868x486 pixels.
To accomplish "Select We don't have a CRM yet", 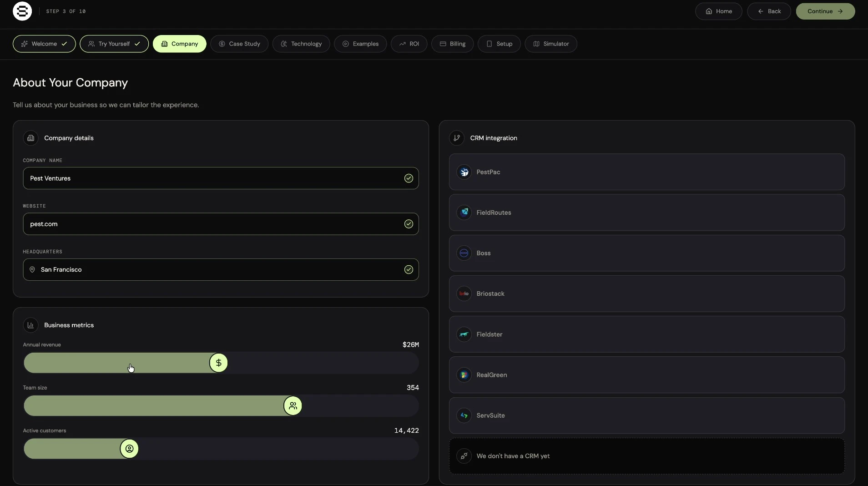I will pos(646,456).
